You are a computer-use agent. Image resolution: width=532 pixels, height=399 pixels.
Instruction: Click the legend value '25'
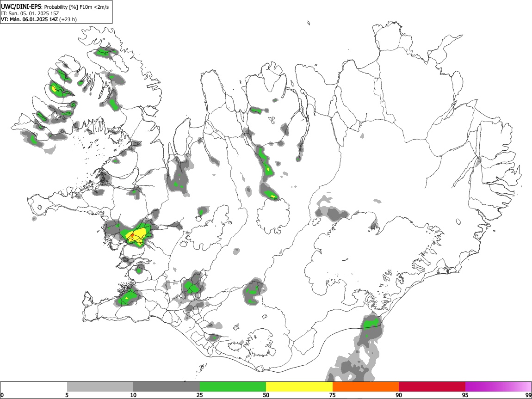point(200,395)
